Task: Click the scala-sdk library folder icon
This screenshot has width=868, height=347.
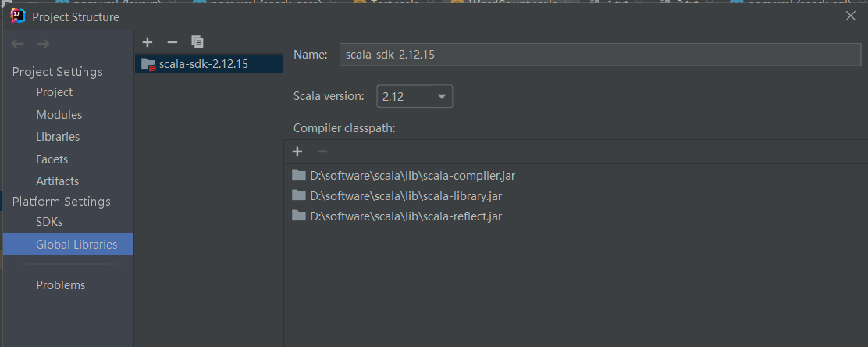Action: pyautogui.click(x=148, y=64)
